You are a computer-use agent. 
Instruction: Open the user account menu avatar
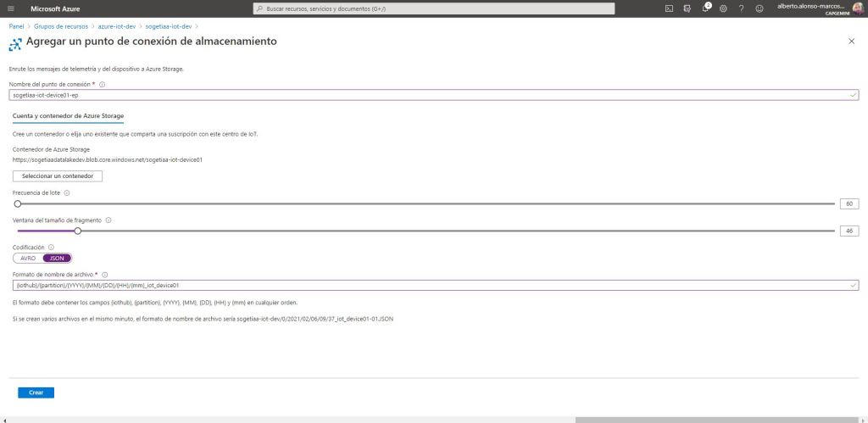(x=857, y=8)
